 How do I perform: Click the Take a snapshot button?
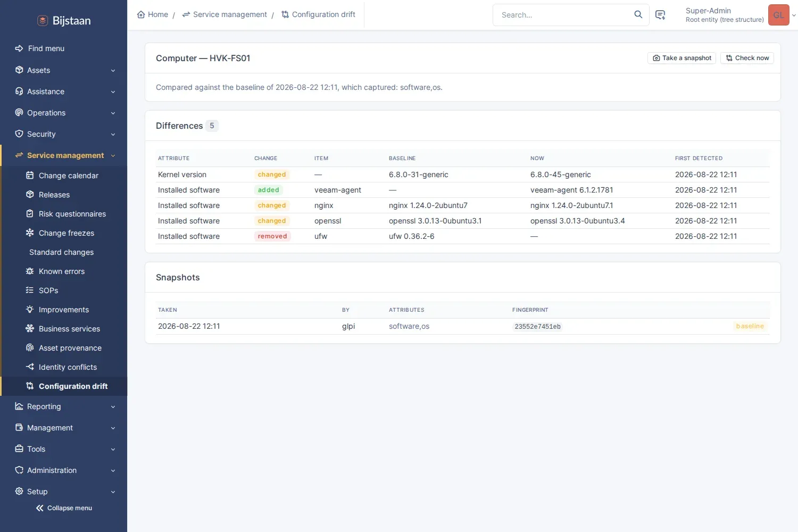(681, 58)
